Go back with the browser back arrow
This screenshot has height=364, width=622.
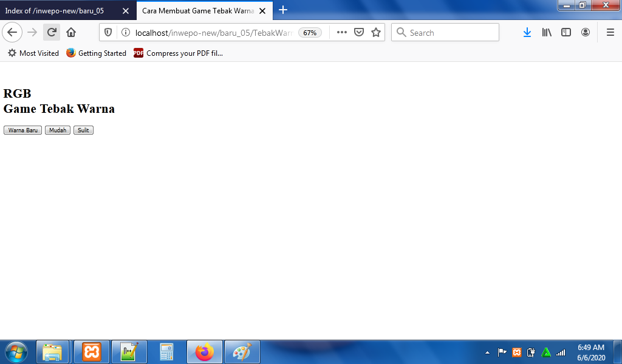pyautogui.click(x=12, y=33)
